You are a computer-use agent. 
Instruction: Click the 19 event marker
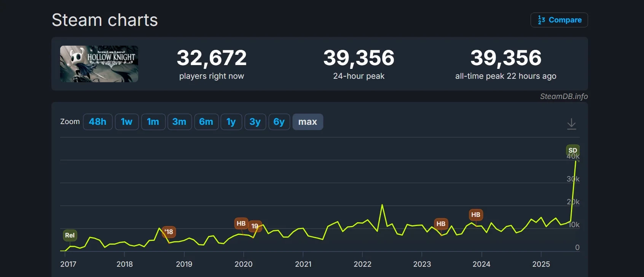click(255, 226)
